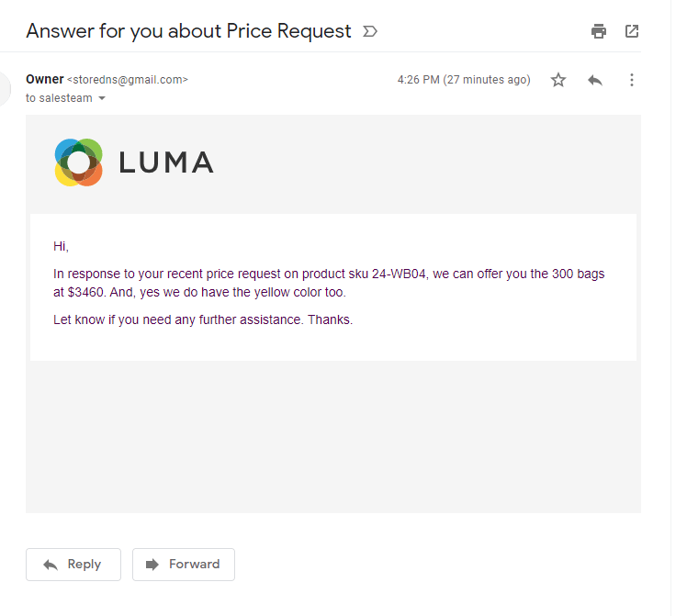687x616 pixels.
Task: Click the paragraph mentioning sku 24-WB04
Action: click(329, 283)
